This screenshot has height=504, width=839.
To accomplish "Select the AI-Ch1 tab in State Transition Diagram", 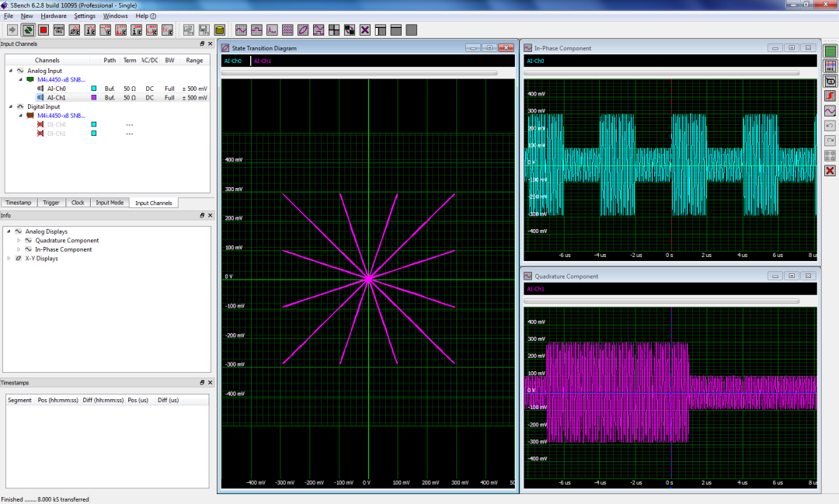I will coord(262,61).
